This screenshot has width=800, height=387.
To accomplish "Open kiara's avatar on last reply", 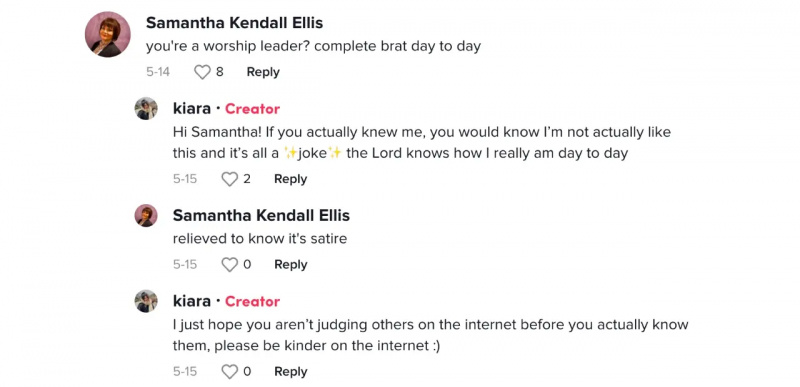I will pos(146,301).
